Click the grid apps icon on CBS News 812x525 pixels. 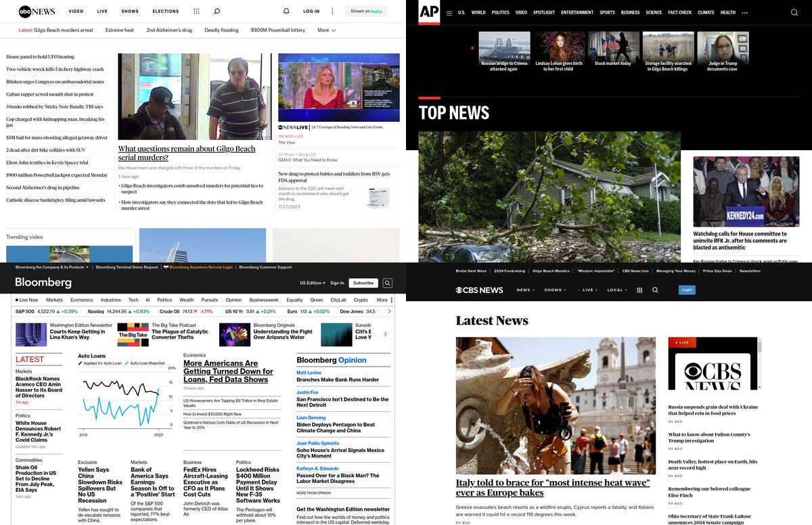639,290
